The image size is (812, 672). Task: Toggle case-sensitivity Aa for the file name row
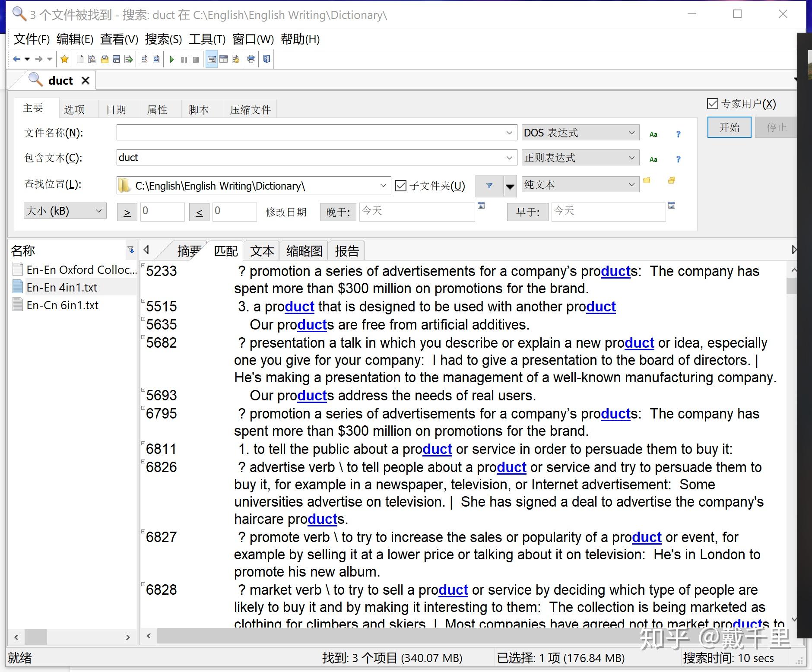click(653, 134)
